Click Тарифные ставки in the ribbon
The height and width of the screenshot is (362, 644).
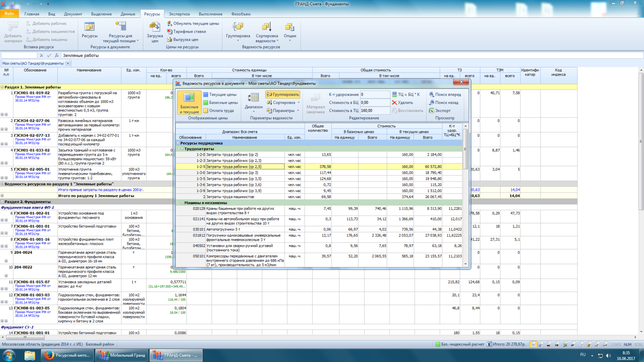tap(186, 31)
